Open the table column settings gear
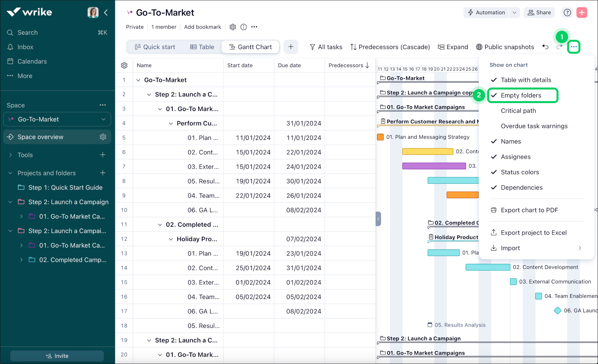Screen dimensions: 598x364 coord(124,65)
